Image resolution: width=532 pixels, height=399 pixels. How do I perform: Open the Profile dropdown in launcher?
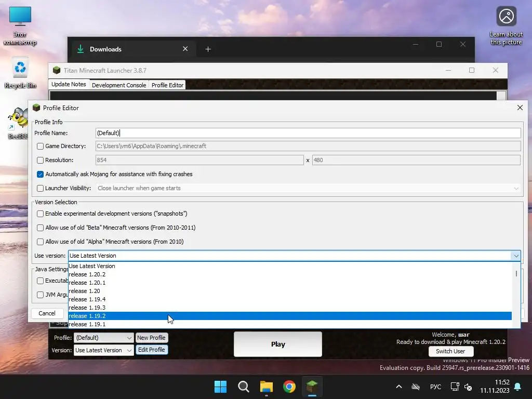[x=103, y=338]
